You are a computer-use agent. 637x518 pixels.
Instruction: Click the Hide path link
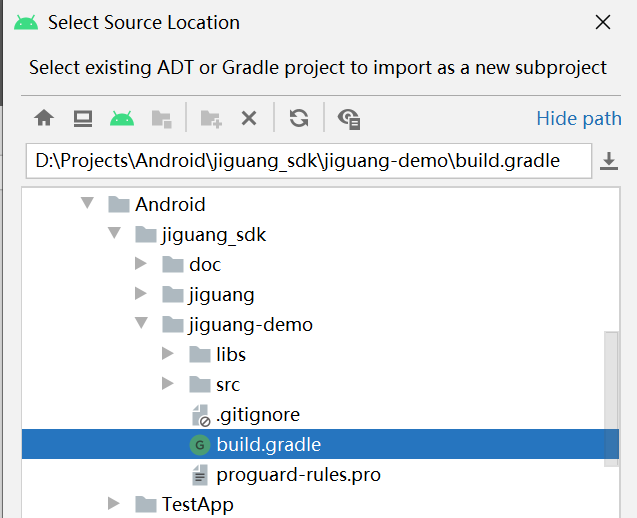[579, 119]
